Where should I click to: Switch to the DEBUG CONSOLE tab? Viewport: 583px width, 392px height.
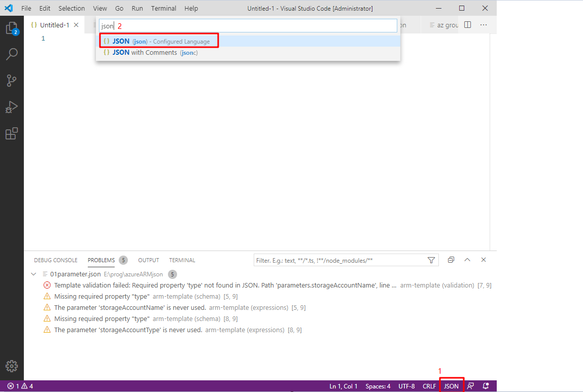[x=56, y=260]
